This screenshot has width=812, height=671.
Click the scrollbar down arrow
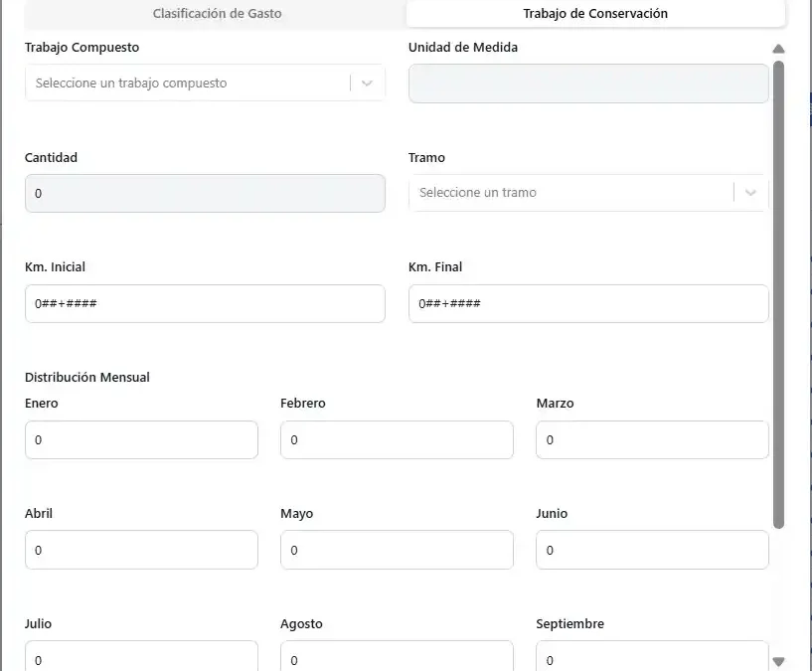pos(778,661)
